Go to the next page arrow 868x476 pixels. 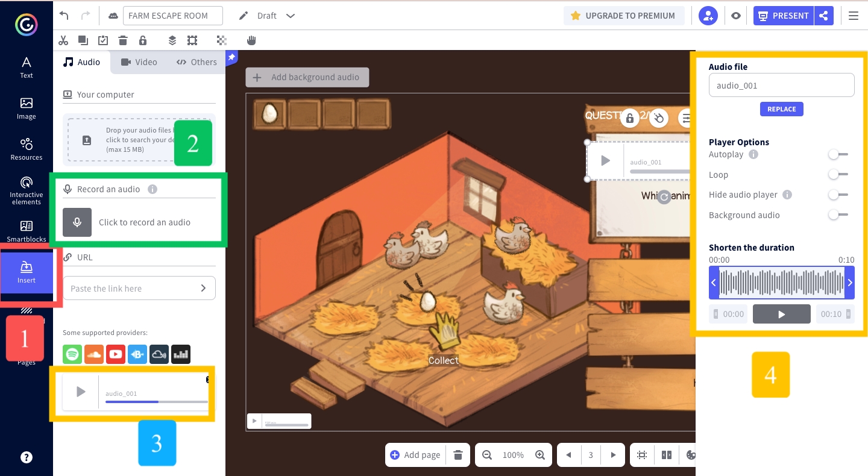point(613,455)
